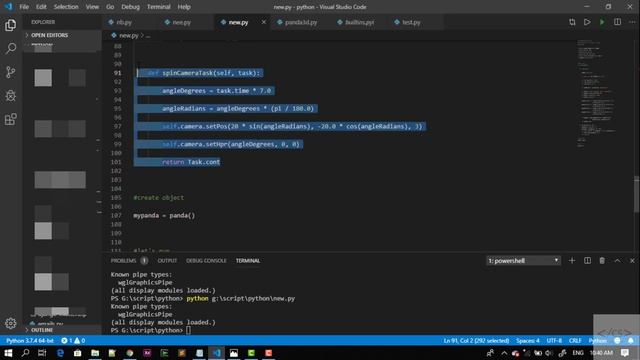Open the Edit menu
The height and width of the screenshot is (360, 640).
[x=41, y=7]
